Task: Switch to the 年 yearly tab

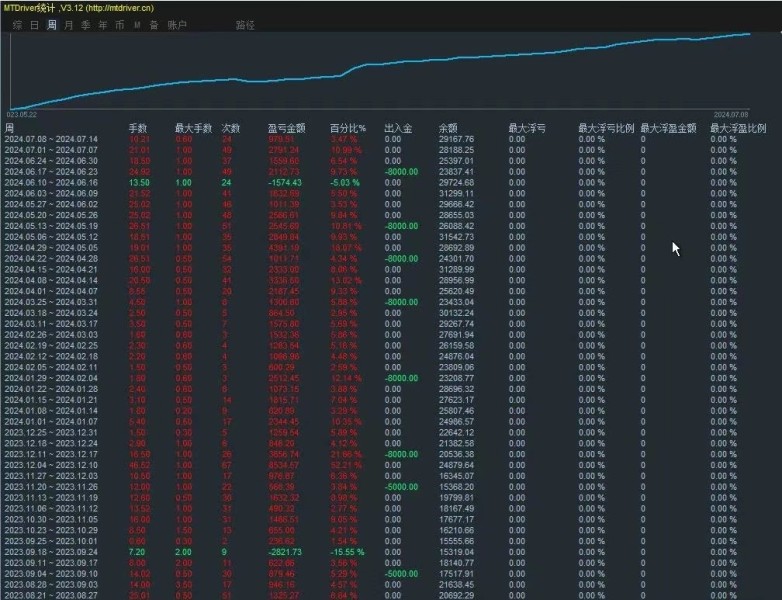Action: click(103, 25)
